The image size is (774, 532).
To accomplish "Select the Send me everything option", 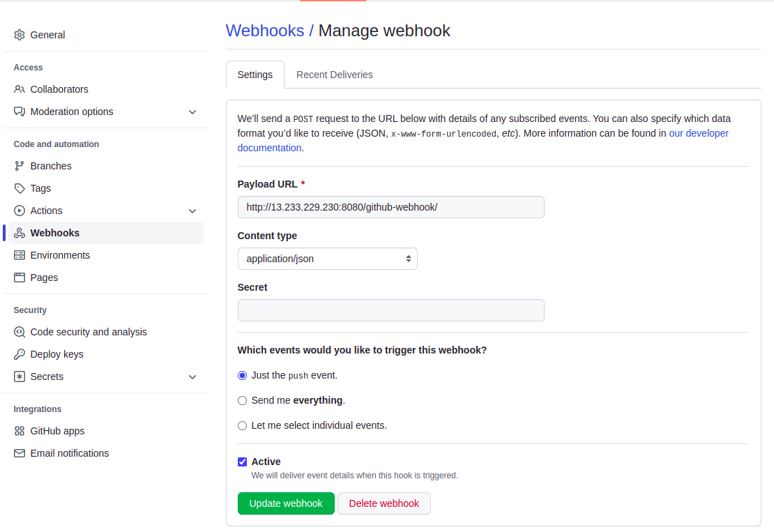I will tap(242, 400).
